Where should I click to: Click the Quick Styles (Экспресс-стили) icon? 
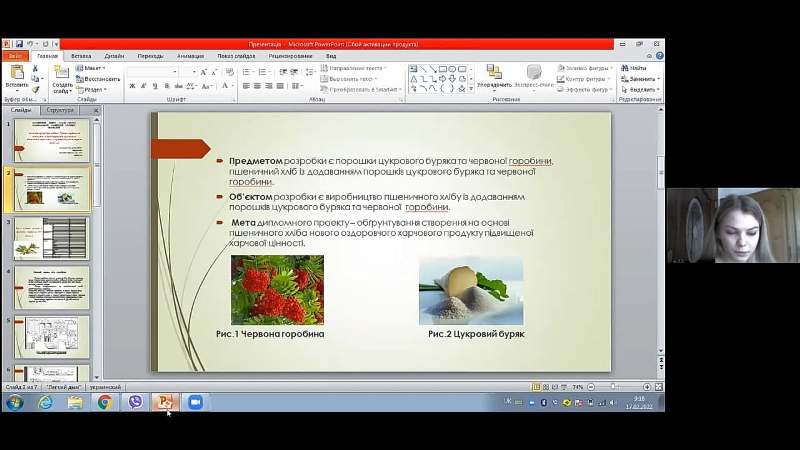(534, 71)
